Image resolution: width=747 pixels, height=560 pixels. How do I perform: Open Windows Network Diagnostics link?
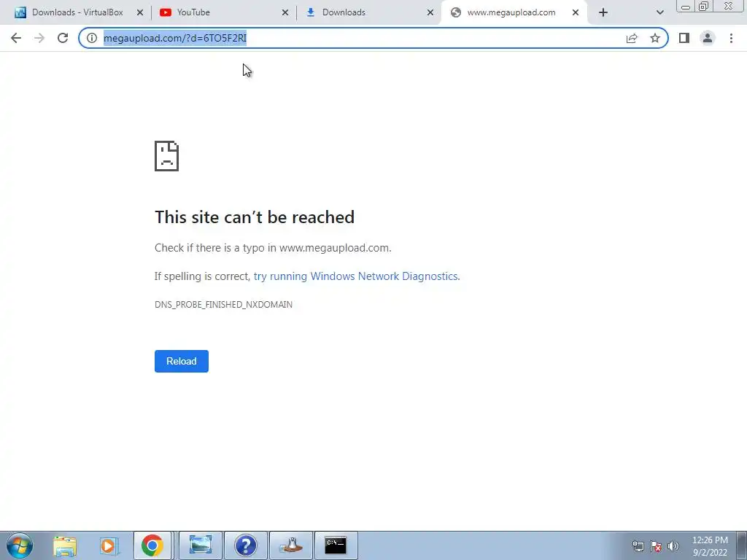(x=356, y=276)
